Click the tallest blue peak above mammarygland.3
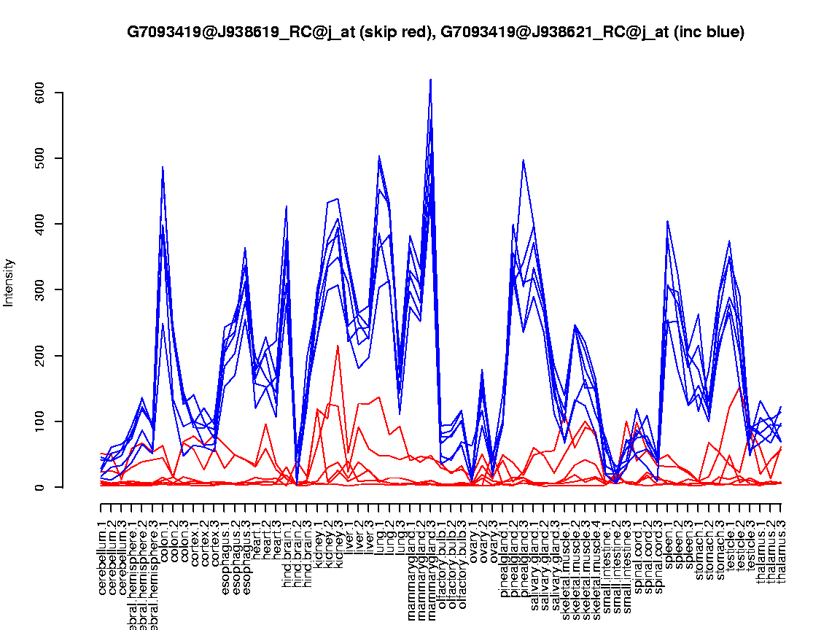 pyautogui.click(x=431, y=80)
